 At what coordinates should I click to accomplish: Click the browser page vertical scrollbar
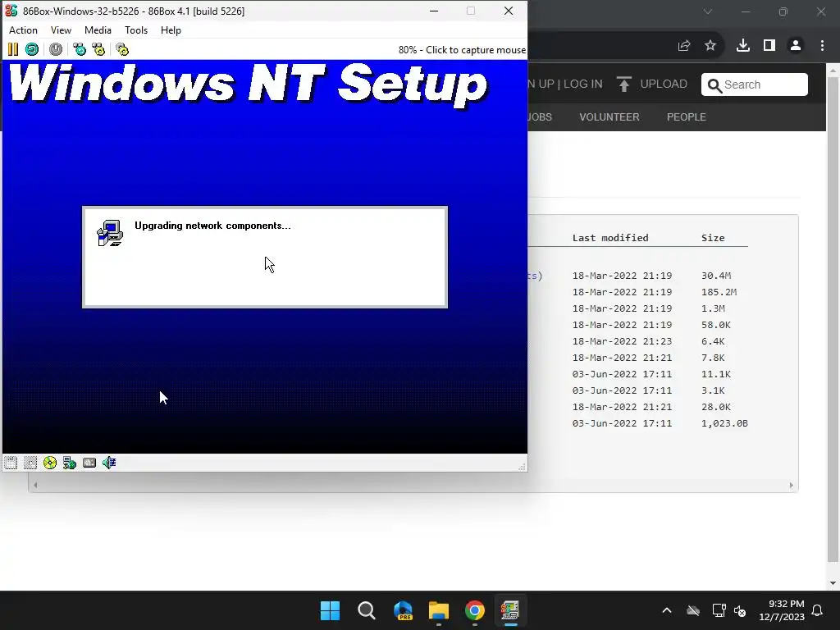pyautogui.click(x=833, y=320)
